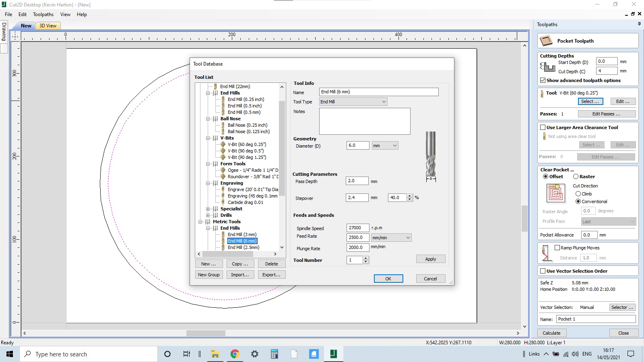Click Calculate in the Toolpaths panel
The width and height of the screenshot is (644, 362).
551,333
